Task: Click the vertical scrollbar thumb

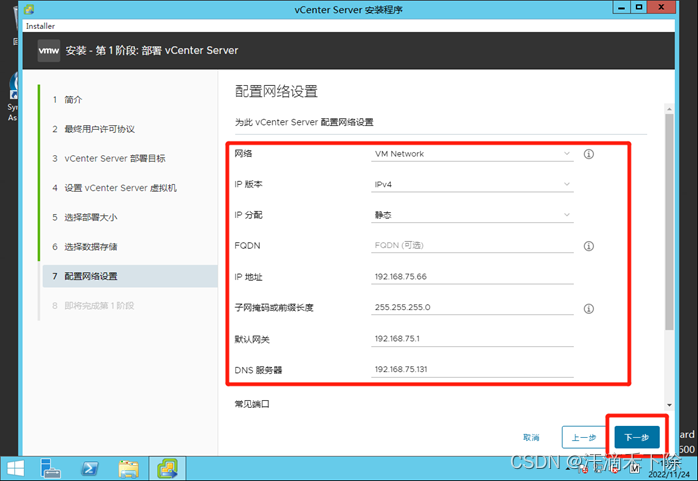Action: (669, 222)
